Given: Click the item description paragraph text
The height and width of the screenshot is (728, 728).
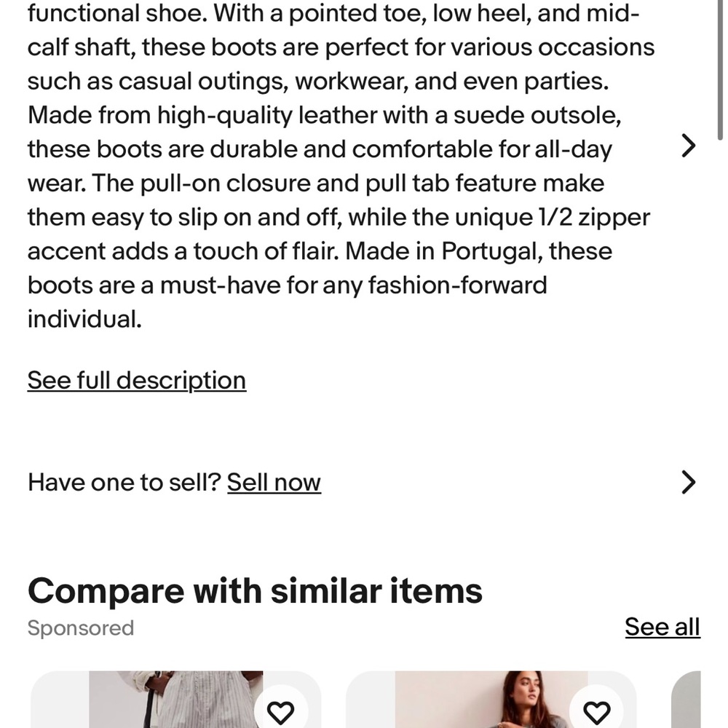Looking at the screenshot, I should (341, 166).
